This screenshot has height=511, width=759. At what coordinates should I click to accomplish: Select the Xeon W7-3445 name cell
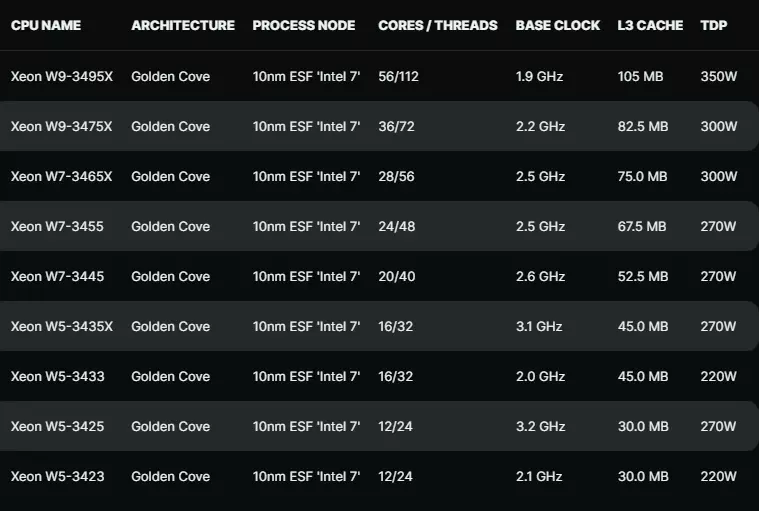click(x=57, y=276)
